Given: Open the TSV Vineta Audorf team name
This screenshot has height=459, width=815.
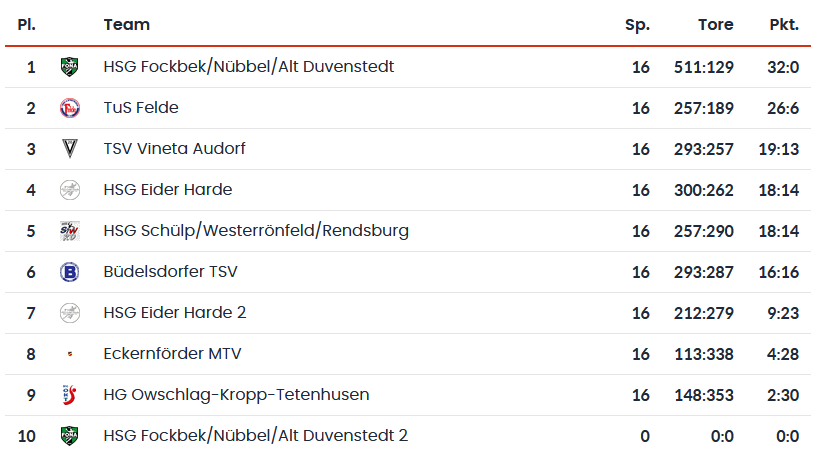Looking at the screenshot, I should click(x=174, y=149).
